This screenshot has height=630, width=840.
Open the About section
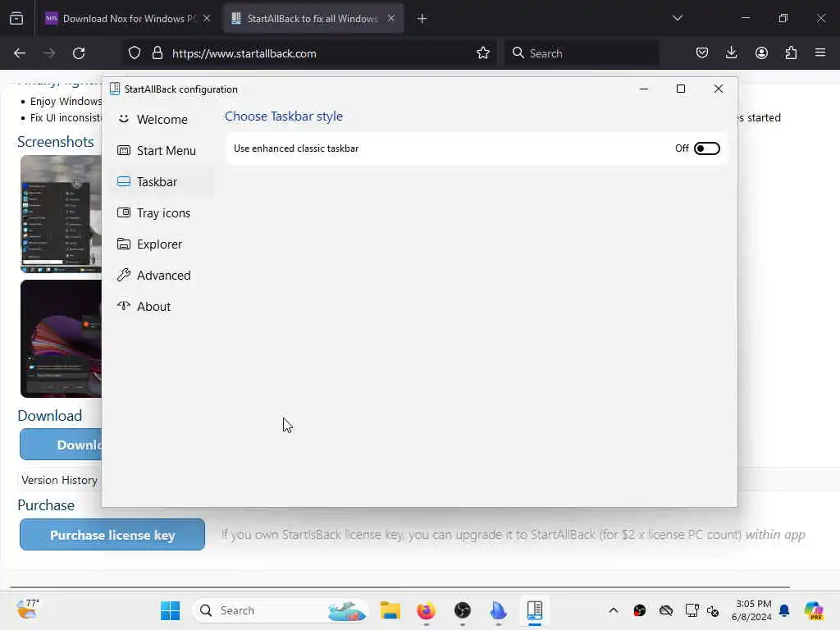pyautogui.click(x=162, y=306)
